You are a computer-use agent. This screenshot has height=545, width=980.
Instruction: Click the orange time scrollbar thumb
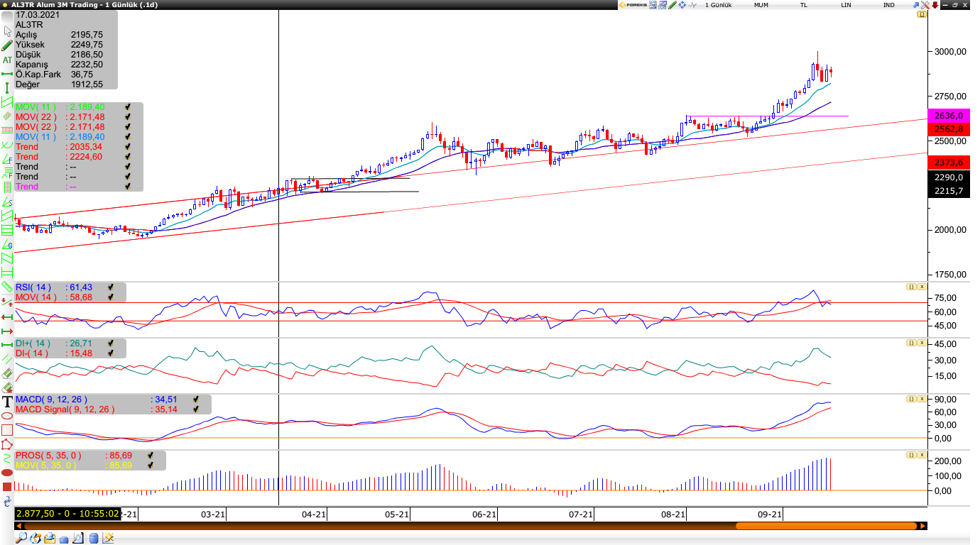pos(826,526)
